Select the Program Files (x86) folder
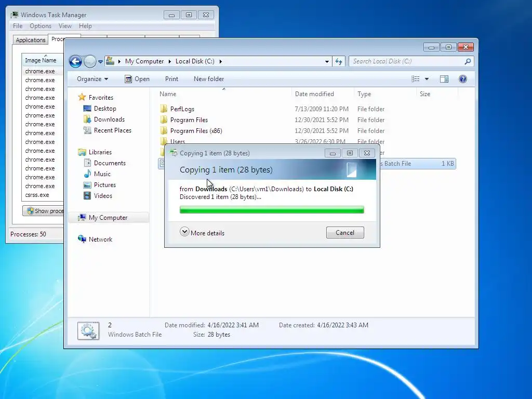Viewport: 532px width, 399px height. point(196,130)
